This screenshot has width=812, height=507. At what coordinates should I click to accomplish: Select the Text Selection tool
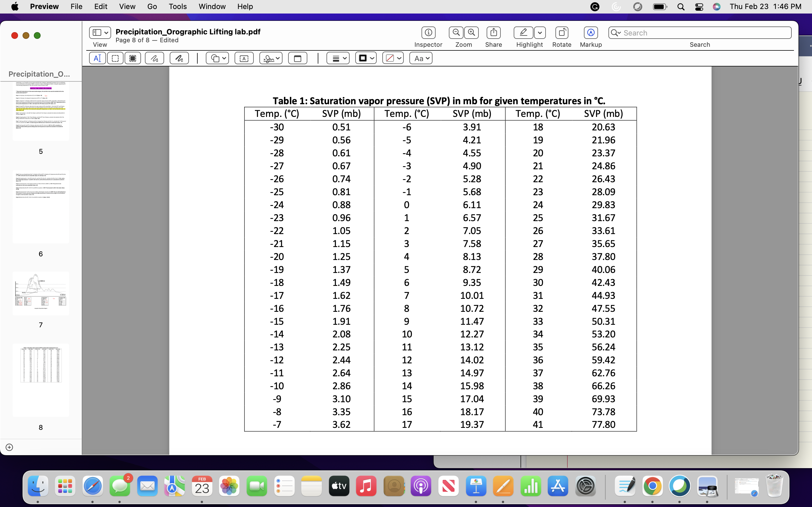click(97, 58)
